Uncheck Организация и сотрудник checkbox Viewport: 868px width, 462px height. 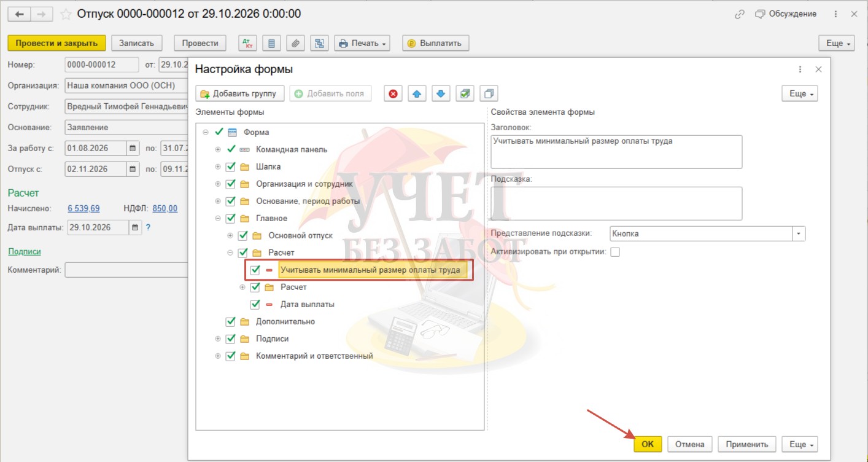pos(231,184)
